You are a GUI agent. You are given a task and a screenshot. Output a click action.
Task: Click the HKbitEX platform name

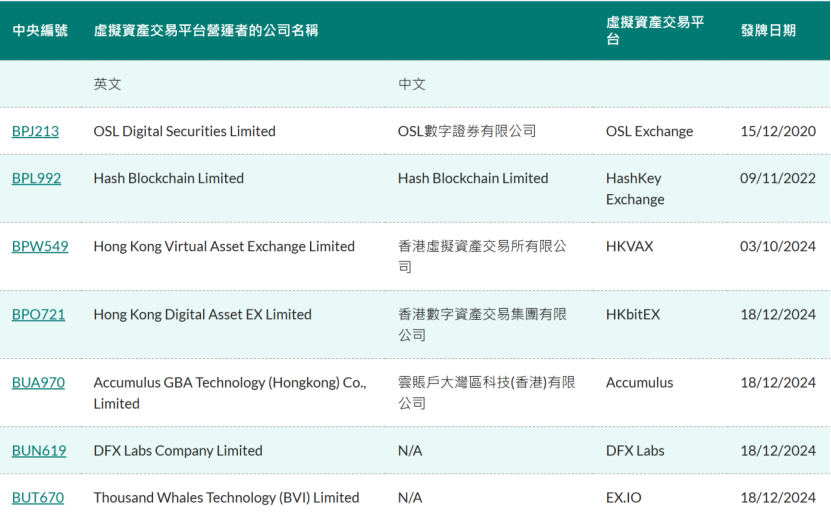(x=633, y=314)
